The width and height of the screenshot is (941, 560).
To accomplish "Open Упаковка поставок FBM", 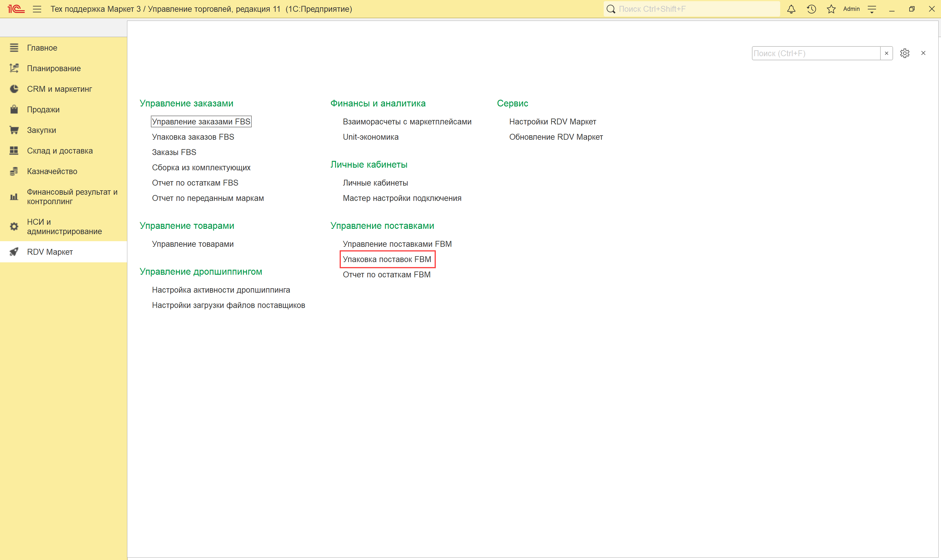I will coord(387,259).
